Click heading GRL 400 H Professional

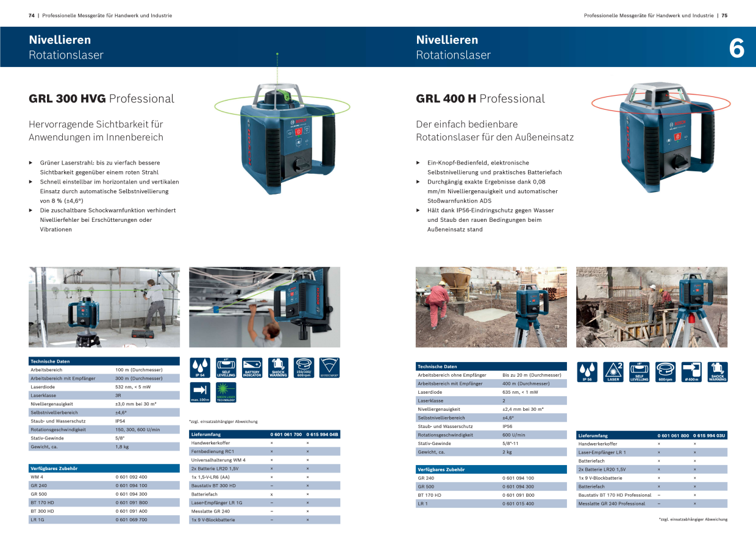[x=480, y=99]
